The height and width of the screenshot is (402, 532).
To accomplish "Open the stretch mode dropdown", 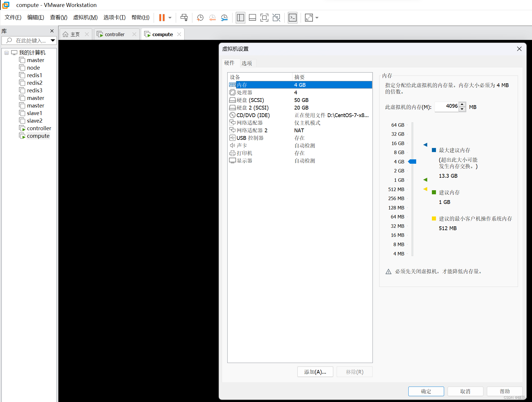I will tap(317, 17).
